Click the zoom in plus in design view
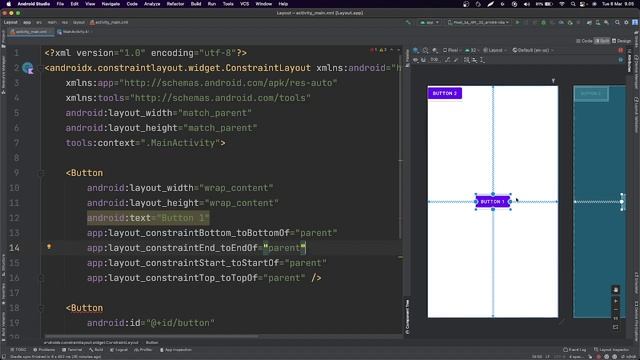 (x=616, y=301)
